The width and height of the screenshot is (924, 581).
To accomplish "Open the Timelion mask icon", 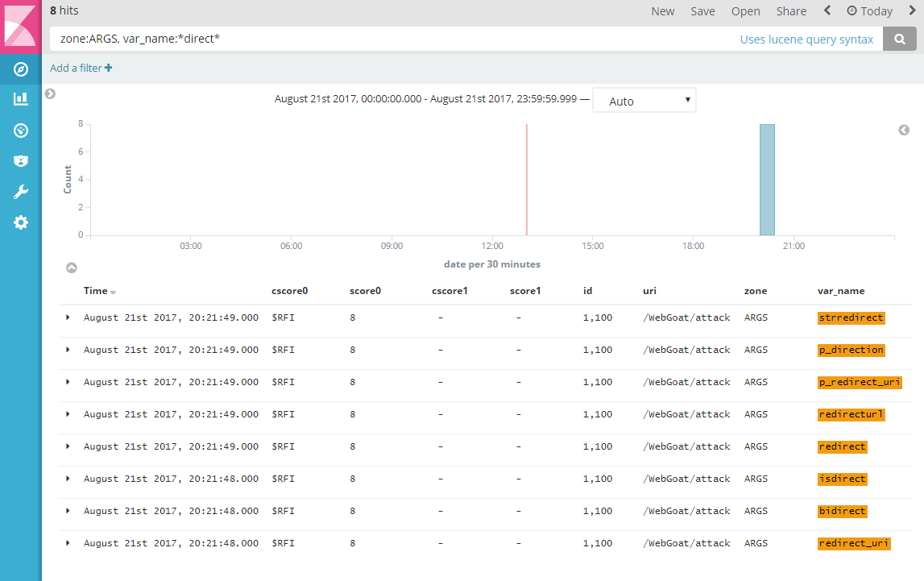I will point(21,161).
